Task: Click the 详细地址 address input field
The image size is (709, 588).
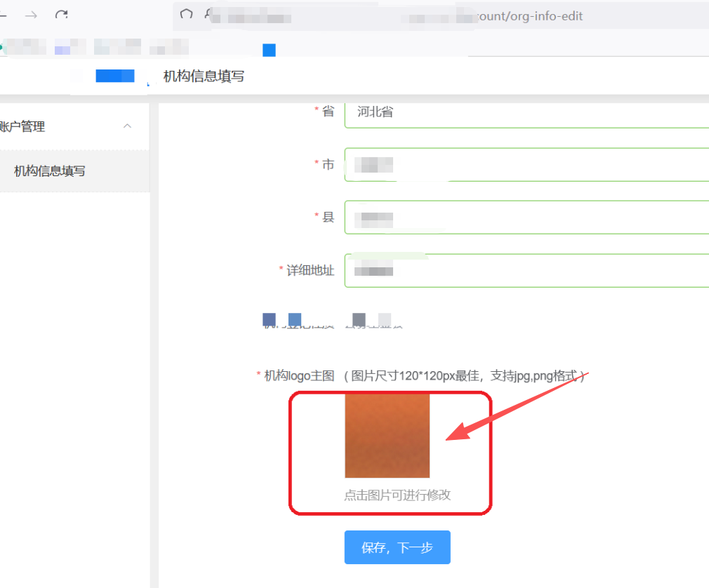Action: [x=526, y=270]
